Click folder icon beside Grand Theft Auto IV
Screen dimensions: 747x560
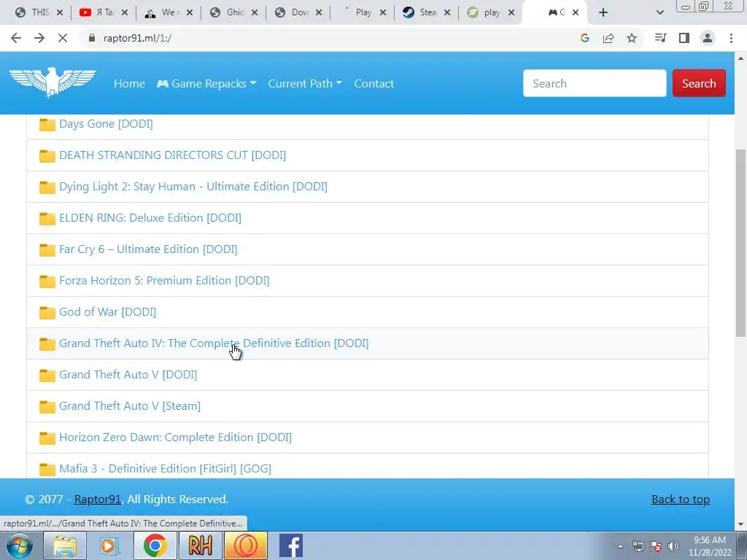pyautogui.click(x=47, y=344)
